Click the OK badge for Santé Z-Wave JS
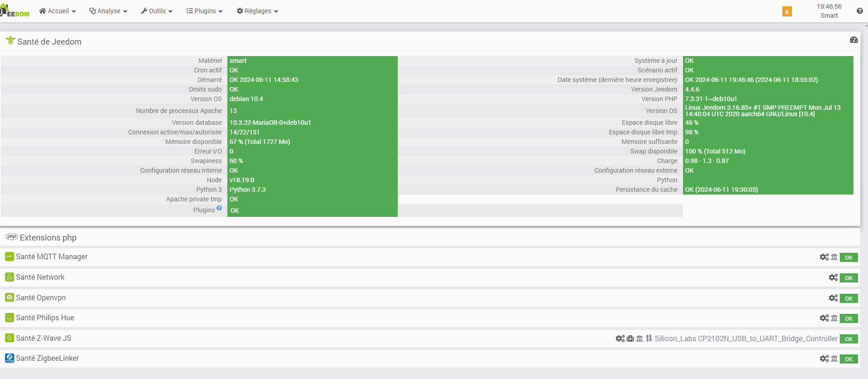Screen dimensions: 868x379 tap(849, 339)
